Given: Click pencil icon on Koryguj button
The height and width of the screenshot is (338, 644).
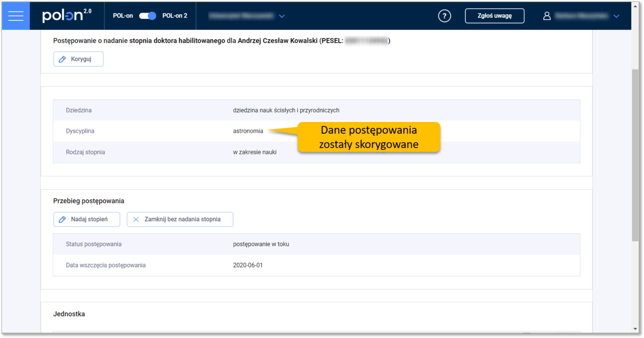Looking at the screenshot, I should 62,59.
